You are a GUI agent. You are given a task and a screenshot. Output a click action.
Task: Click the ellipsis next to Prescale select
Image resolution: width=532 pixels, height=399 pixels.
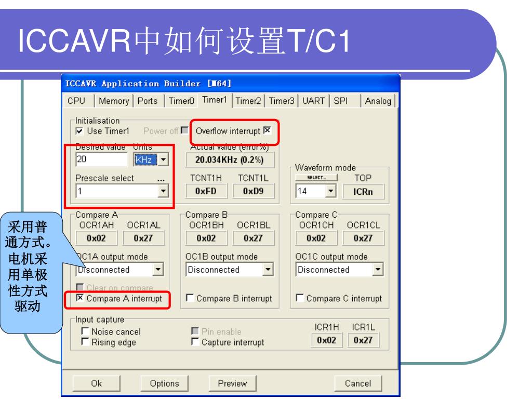tap(161, 179)
